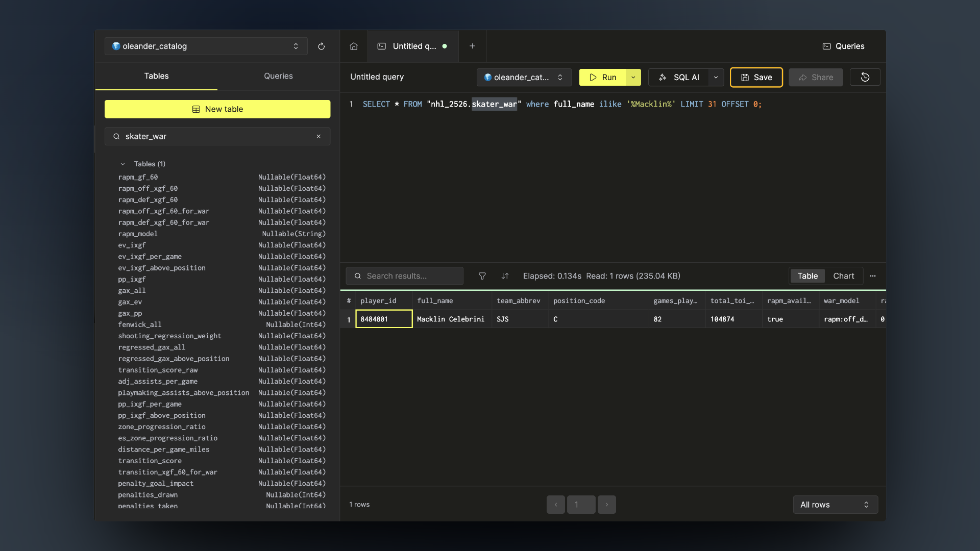Clear the skater_war search with the X
The image size is (980, 551).
318,136
